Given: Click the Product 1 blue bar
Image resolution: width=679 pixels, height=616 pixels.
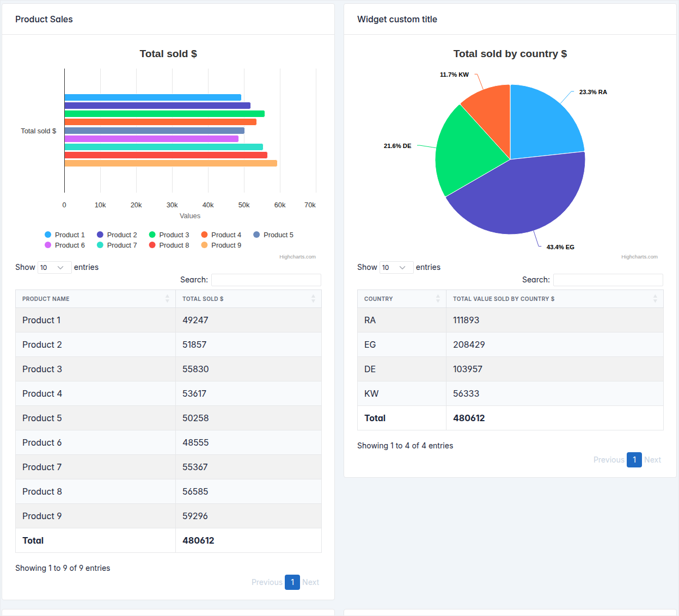Looking at the screenshot, I should [153, 97].
